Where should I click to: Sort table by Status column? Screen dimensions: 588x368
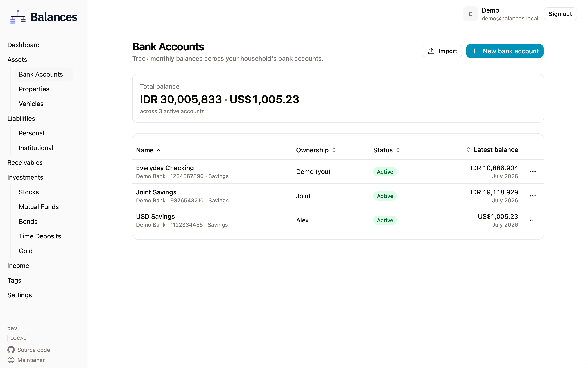click(x=387, y=150)
